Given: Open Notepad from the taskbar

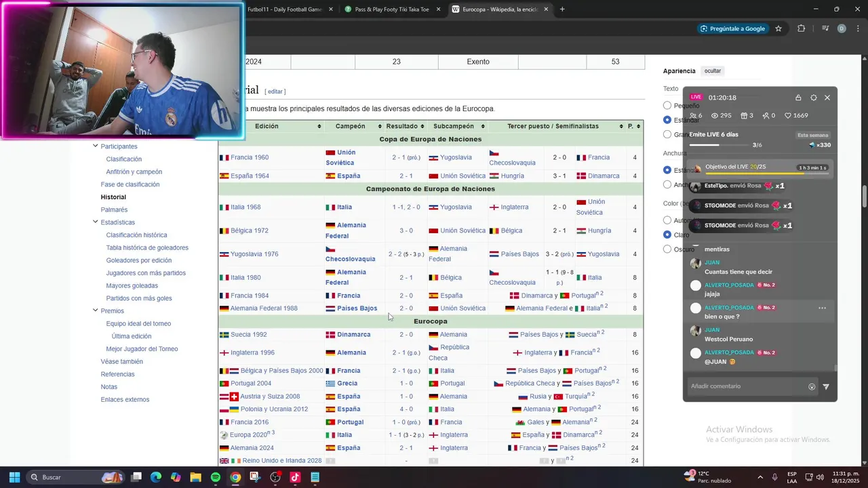Looking at the screenshot, I should [315, 477].
